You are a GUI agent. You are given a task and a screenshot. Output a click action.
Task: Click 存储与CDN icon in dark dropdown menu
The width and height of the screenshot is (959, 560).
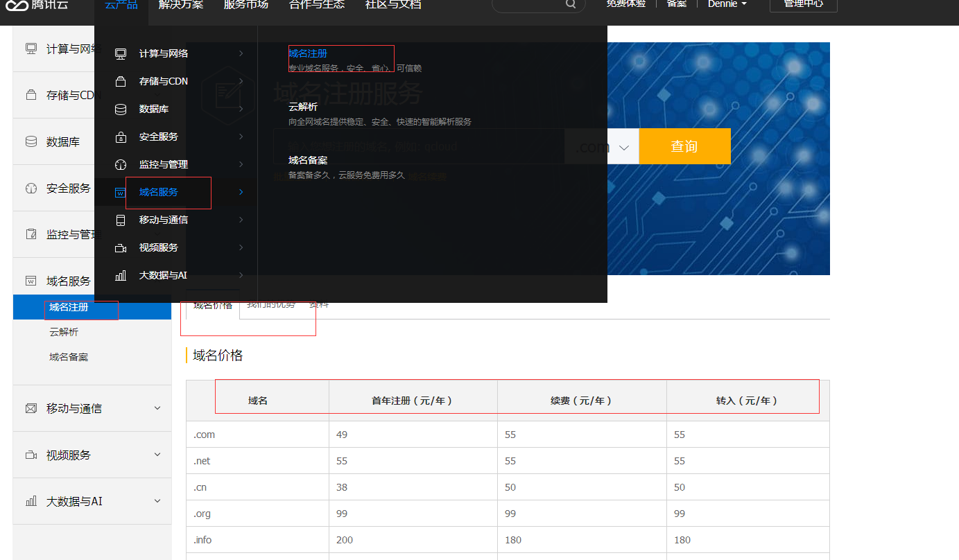pyautogui.click(x=121, y=81)
